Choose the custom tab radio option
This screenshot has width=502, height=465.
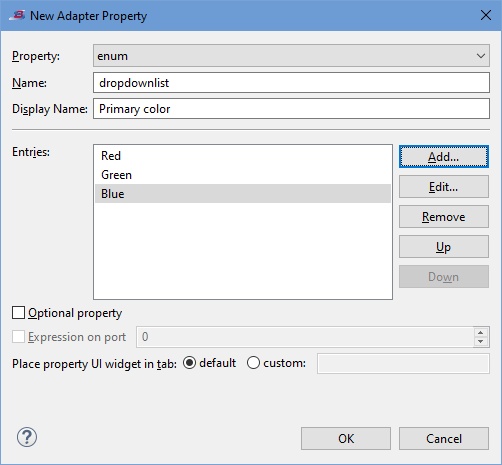tap(253, 363)
